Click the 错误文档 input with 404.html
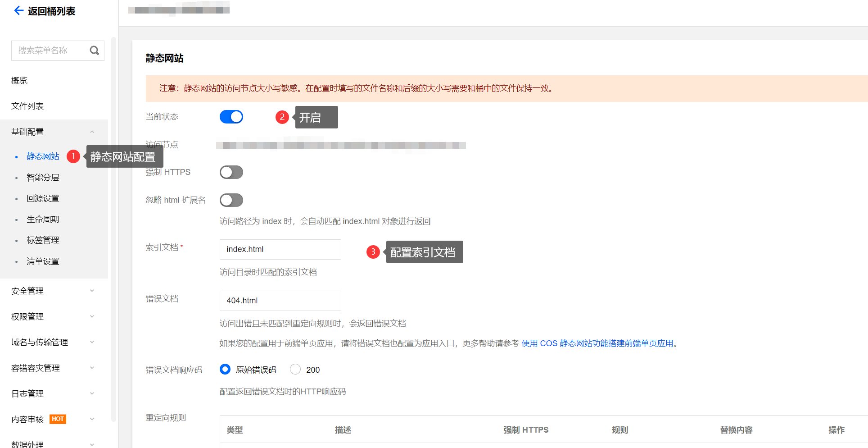868x448 pixels. [x=280, y=301]
